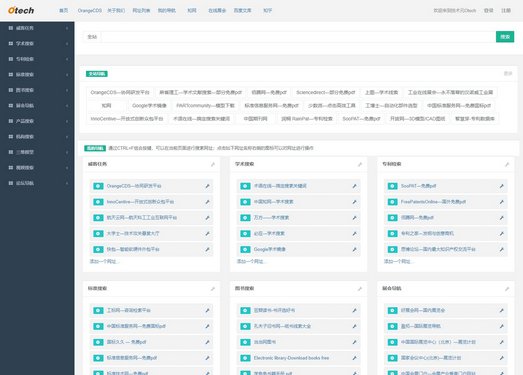Click 更多 link at panel top right
This screenshot has height=375, width=523.
pyautogui.click(x=508, y=73)
